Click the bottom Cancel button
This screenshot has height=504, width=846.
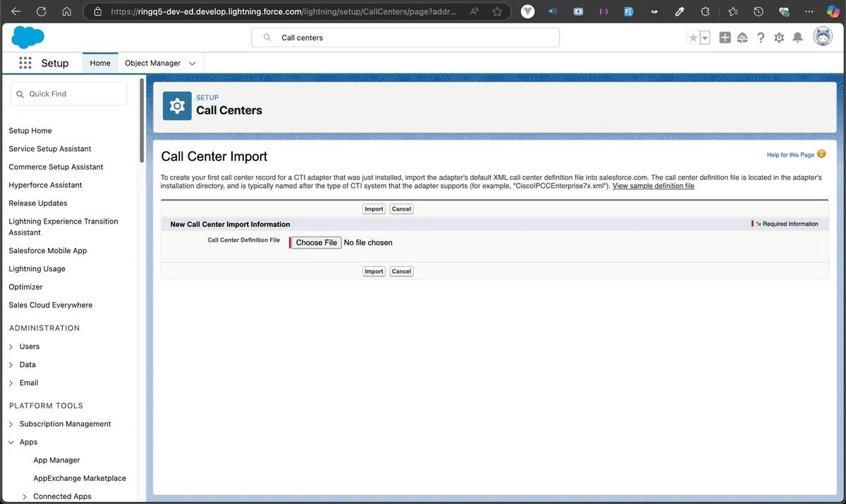(401, 271)
